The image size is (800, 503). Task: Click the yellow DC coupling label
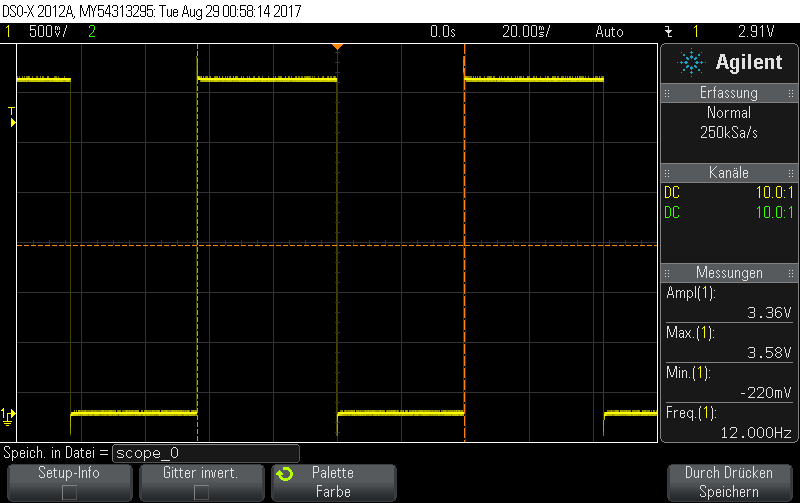pyautogui.click(x=672, y=193)
